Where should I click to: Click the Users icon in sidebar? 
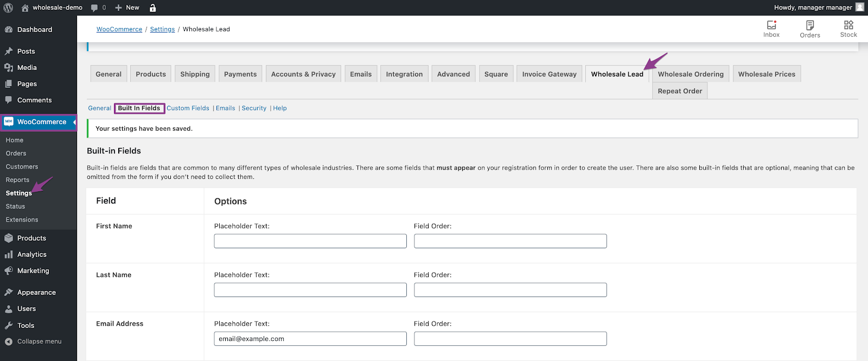(9, 308)
